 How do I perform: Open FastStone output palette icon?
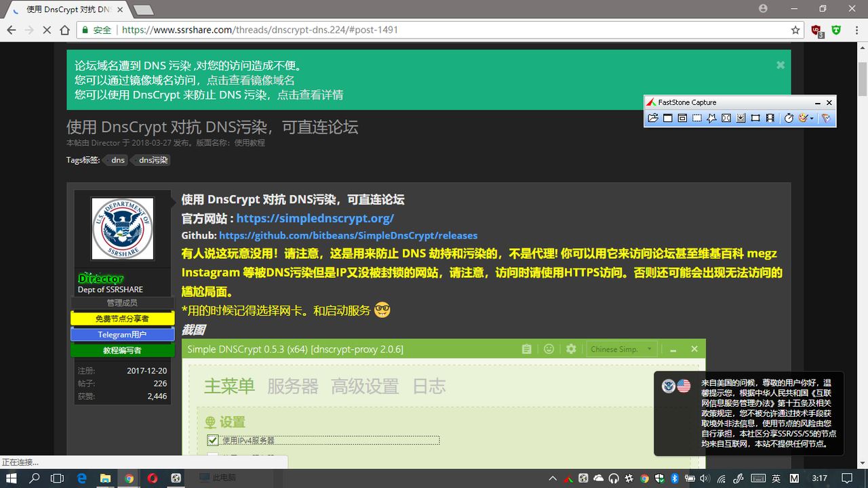click(803, 118)
